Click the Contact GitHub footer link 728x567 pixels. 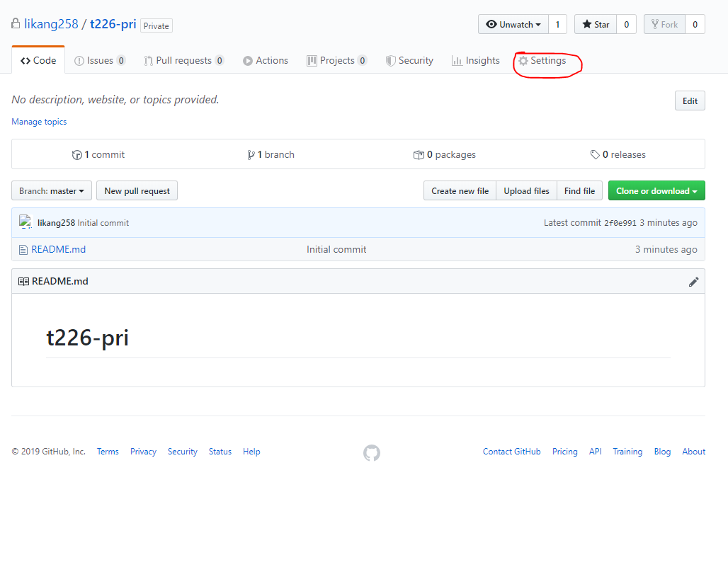pyautogui.click(x=511, y=452)
